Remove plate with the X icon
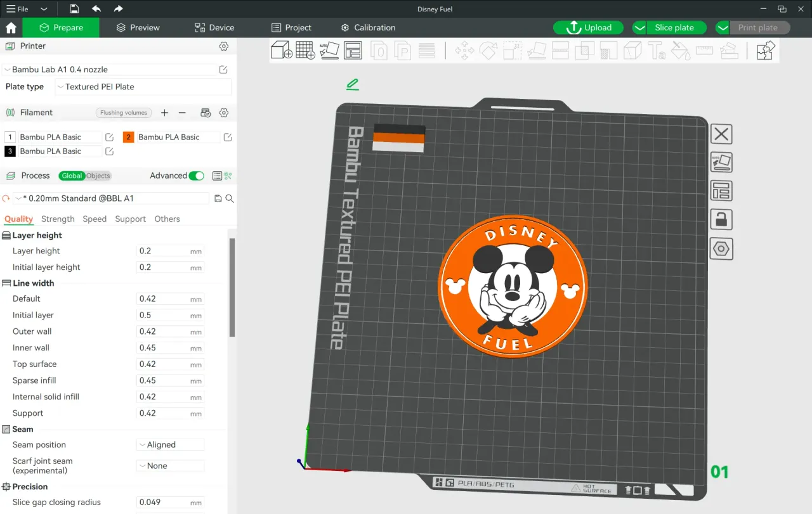 (x=721, y=134)
